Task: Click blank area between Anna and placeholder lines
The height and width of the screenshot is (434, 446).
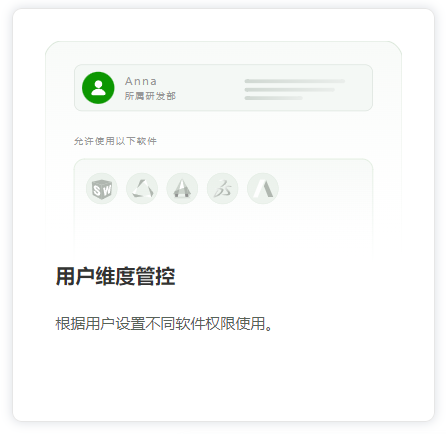Action: pyautogui.click(x=210, y=88)
